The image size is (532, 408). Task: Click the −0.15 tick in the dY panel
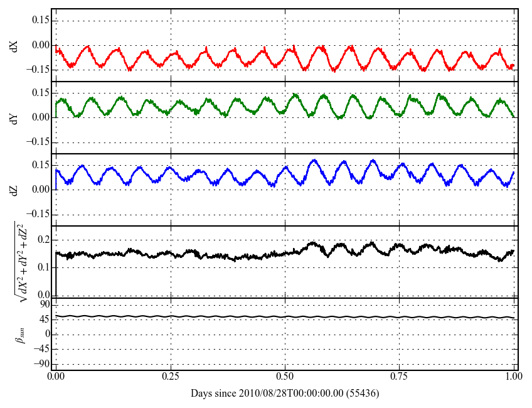click(x=38, y=142)
